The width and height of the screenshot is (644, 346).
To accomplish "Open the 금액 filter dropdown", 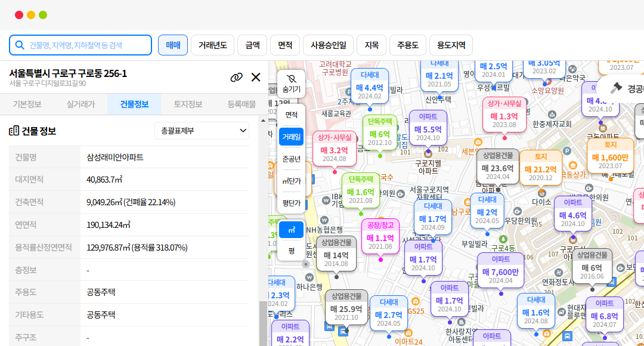I will pos(252,45).
